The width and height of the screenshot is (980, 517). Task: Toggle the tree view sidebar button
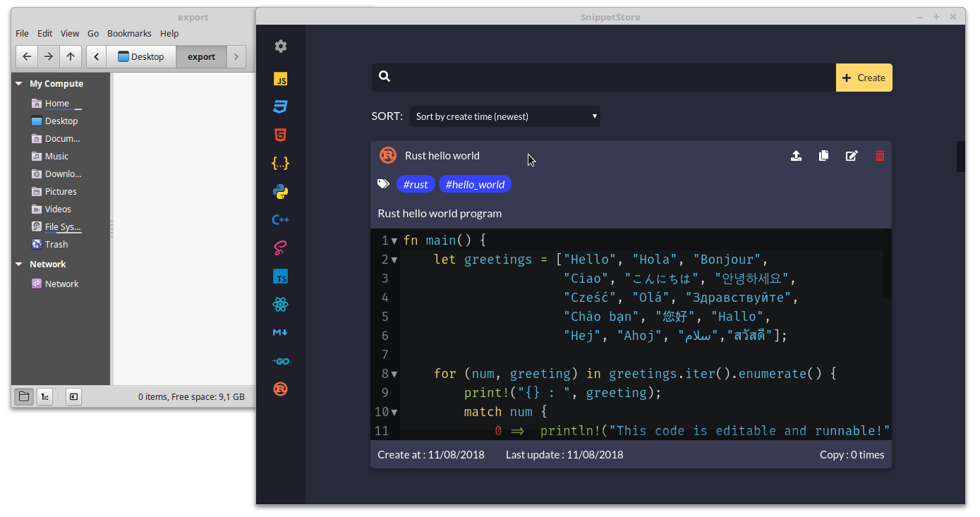[44, 397]
